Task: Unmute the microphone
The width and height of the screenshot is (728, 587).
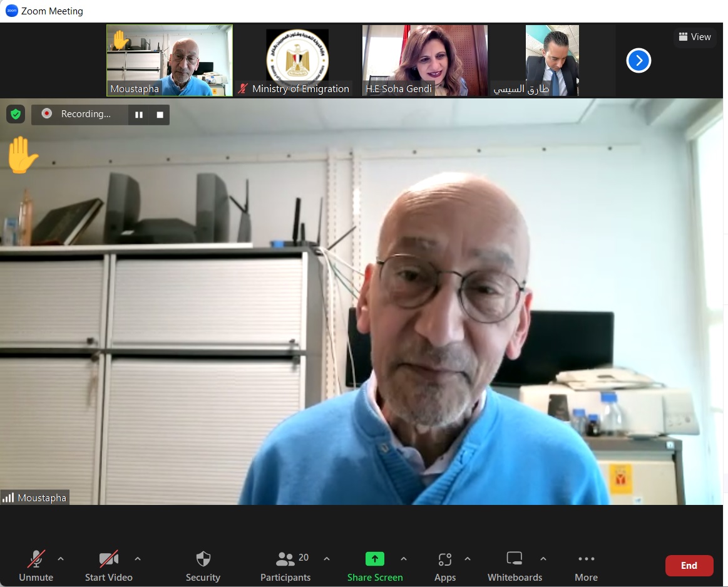Action: (36, 559)
